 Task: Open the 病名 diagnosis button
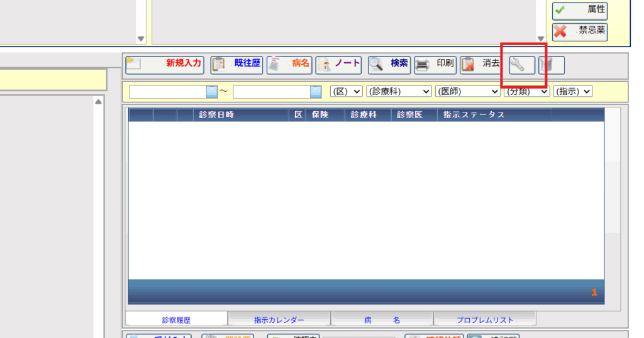(289, 64)
